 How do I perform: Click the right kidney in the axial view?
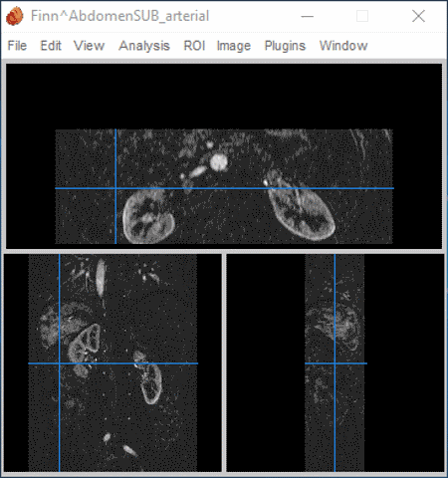148,217
